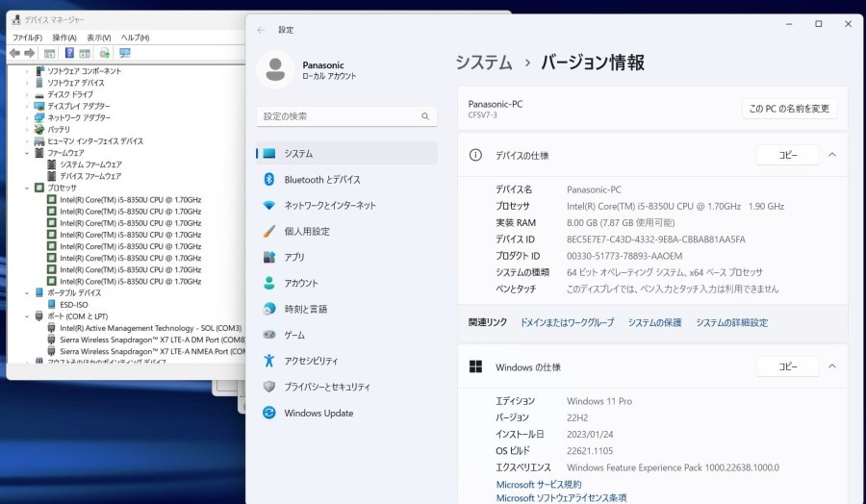Open Bluetooth とデバイス settings
This screenshot has width=866, height=504.
(346, 180)
